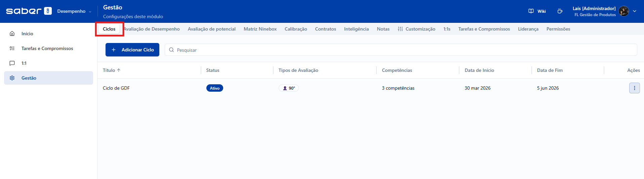Expand the Desempenho module dropdown

pos(74,11)
